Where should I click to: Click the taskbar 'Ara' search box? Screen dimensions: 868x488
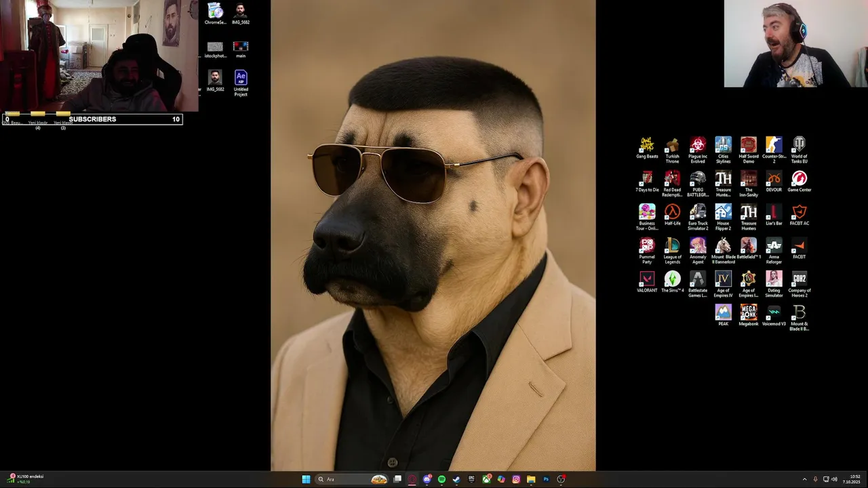click(x=353, y=479)
